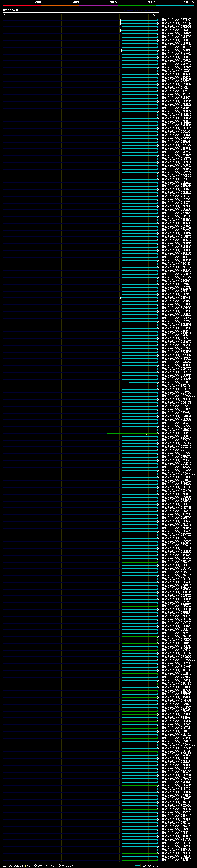Select the UniRef100_A0A360 label
This screenshot has height=868, width=197.
[x=177, y=139]
